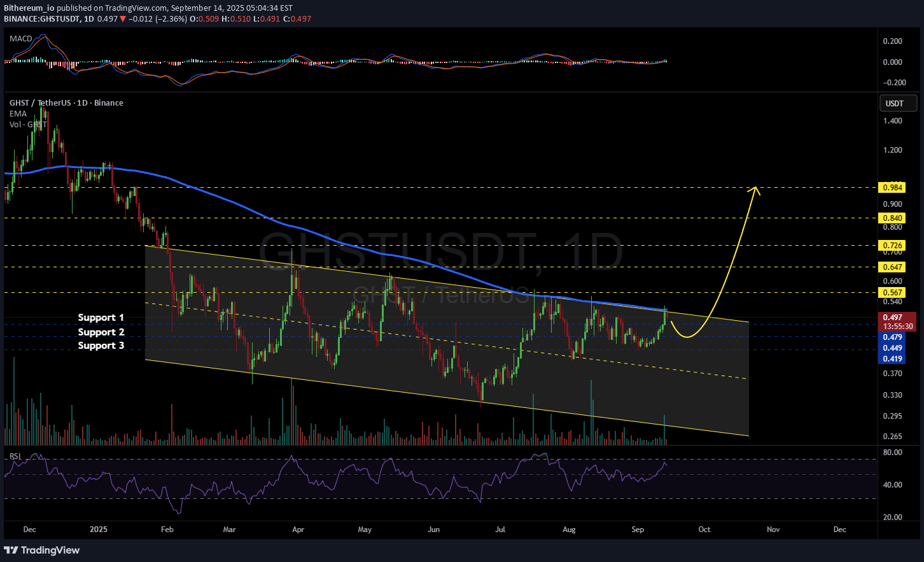Click the yellow projection arrow head
Screen dimensions: 924x562
[x=755, y=189]
